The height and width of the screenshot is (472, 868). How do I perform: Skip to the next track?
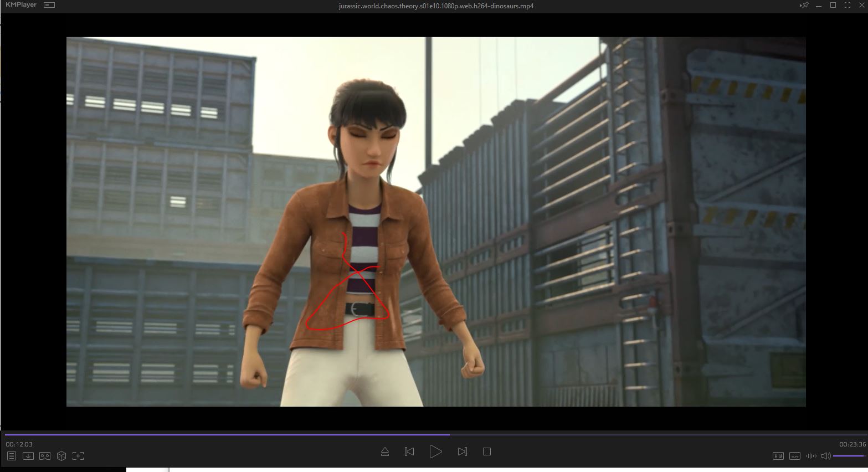463,452
